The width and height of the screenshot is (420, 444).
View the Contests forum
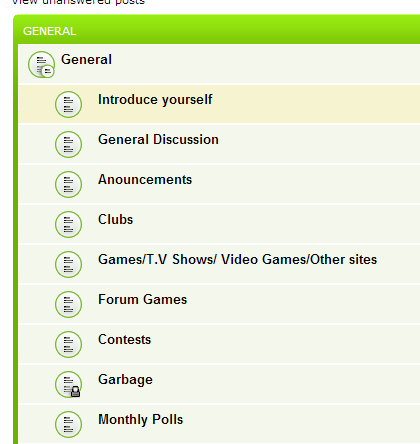pos(124,340)
